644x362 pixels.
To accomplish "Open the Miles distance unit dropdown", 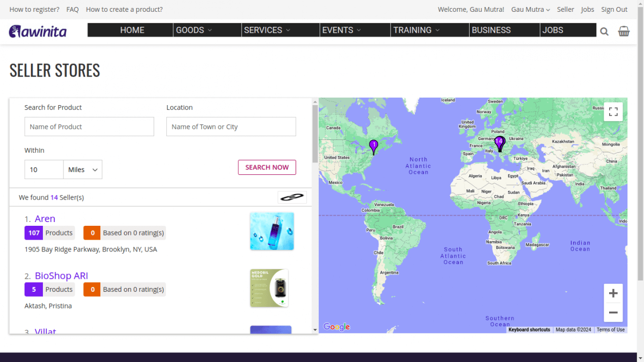I will click(83, 169).
